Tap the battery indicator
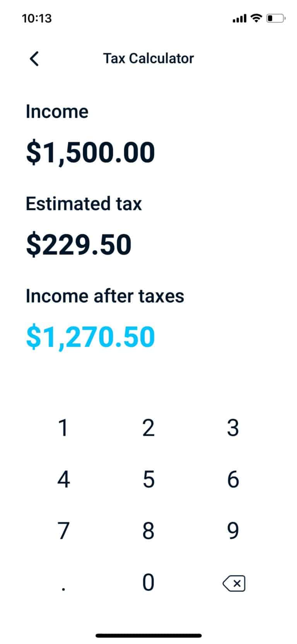The width and height of the screenshot is (297, 644). (275, 18)
